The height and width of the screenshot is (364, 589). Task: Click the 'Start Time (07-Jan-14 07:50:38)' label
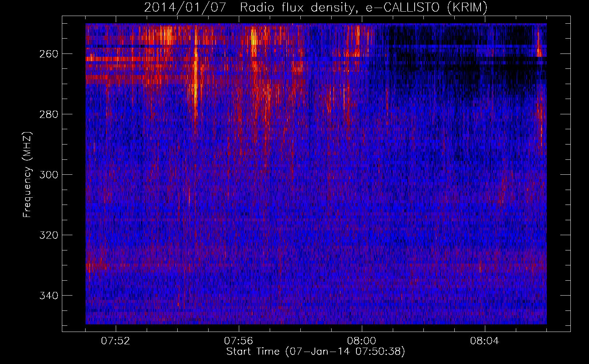click(x=316, y=351)
